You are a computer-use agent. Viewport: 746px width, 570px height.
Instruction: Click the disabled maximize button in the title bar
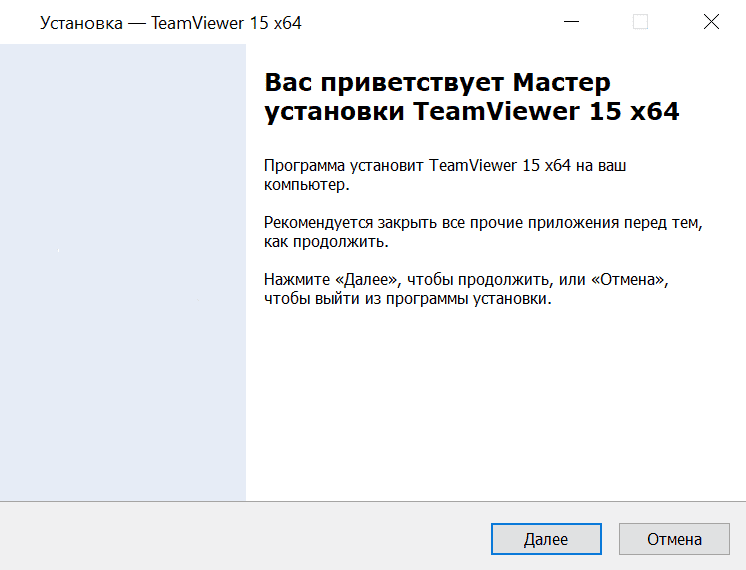640,22
